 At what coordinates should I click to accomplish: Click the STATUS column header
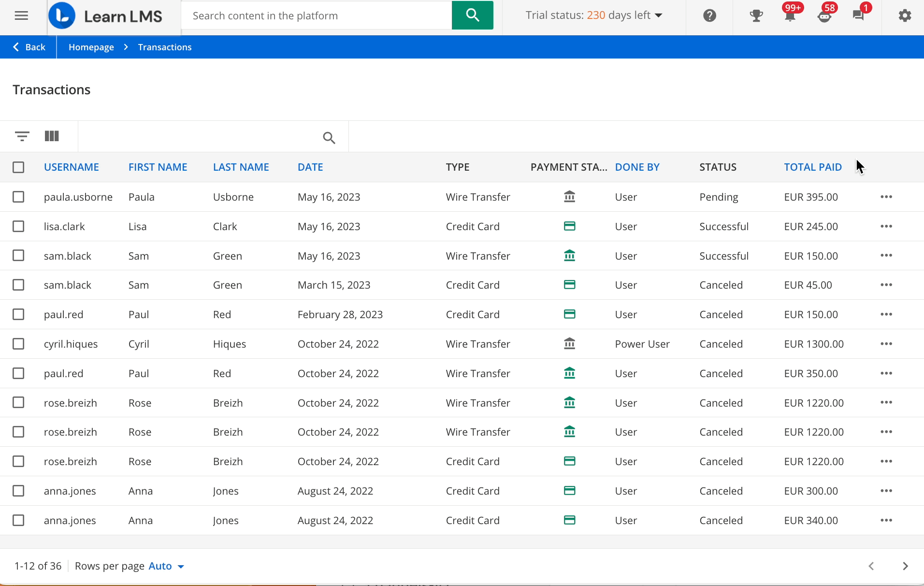(x=718, y=167)
